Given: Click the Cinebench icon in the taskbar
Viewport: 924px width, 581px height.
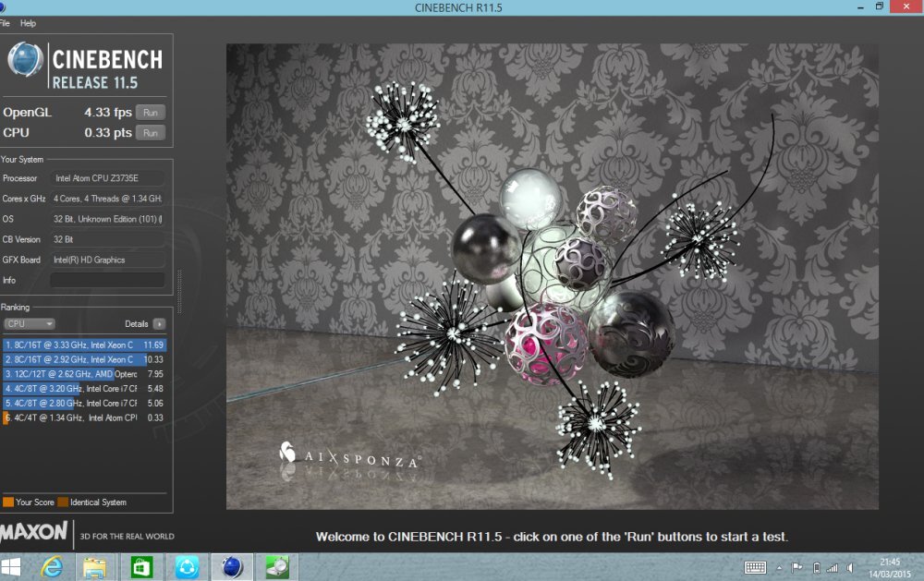Looking at the screenshot, I should (231, 567).
